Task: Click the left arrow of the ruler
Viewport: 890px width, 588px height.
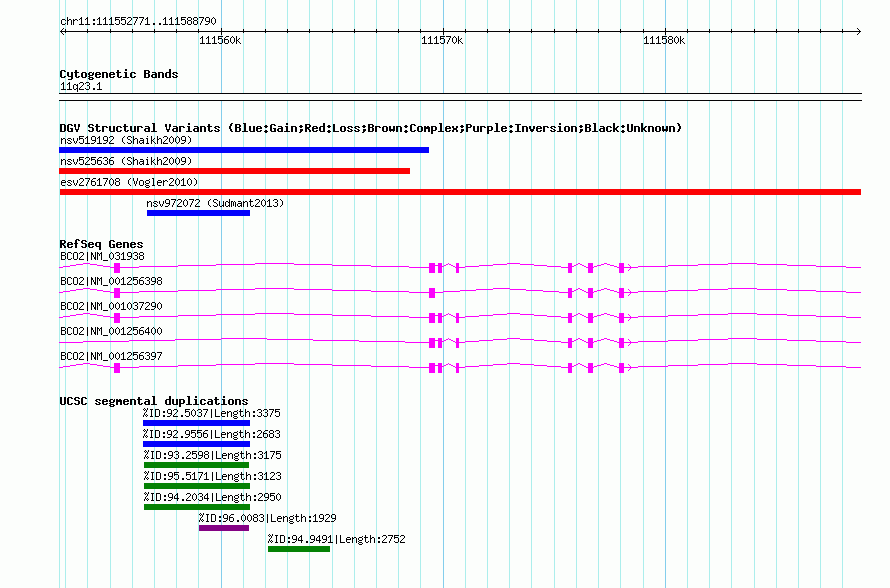Action: point(62,31)
